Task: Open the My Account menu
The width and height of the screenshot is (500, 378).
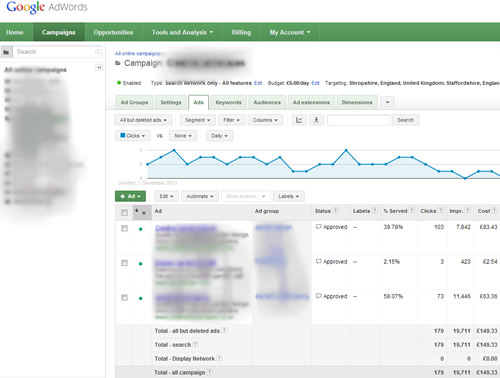Action: click(290, 32)
